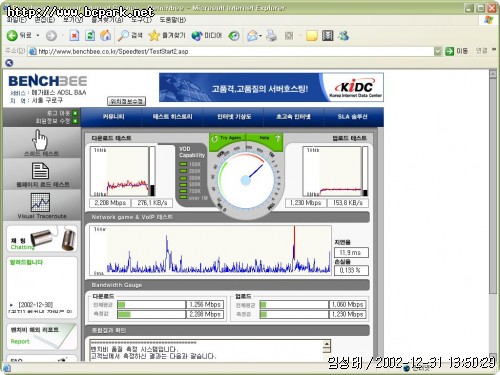500x375 pixels.
Task: Open the Help (도움말) menu
Action: (x=173, y=20)
